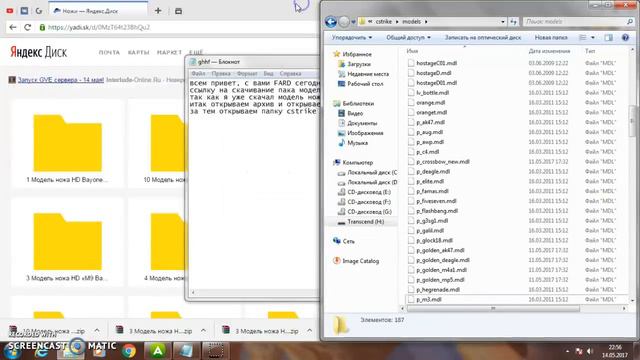Viewport: 640px width, 360px height.
Task: Open the Справка menu in Notepad
Action: tap(290, 73)
